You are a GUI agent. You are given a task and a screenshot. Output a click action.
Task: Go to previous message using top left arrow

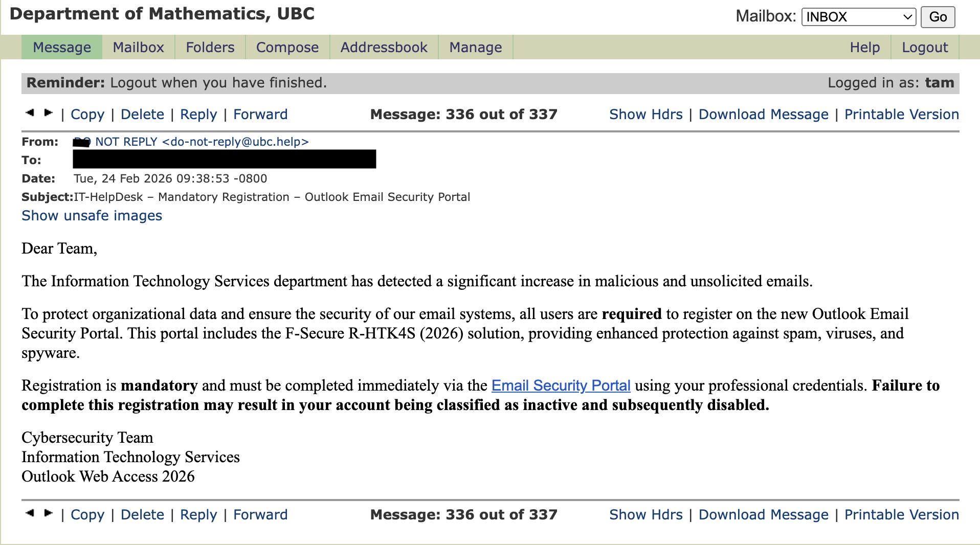pos(30,113)
